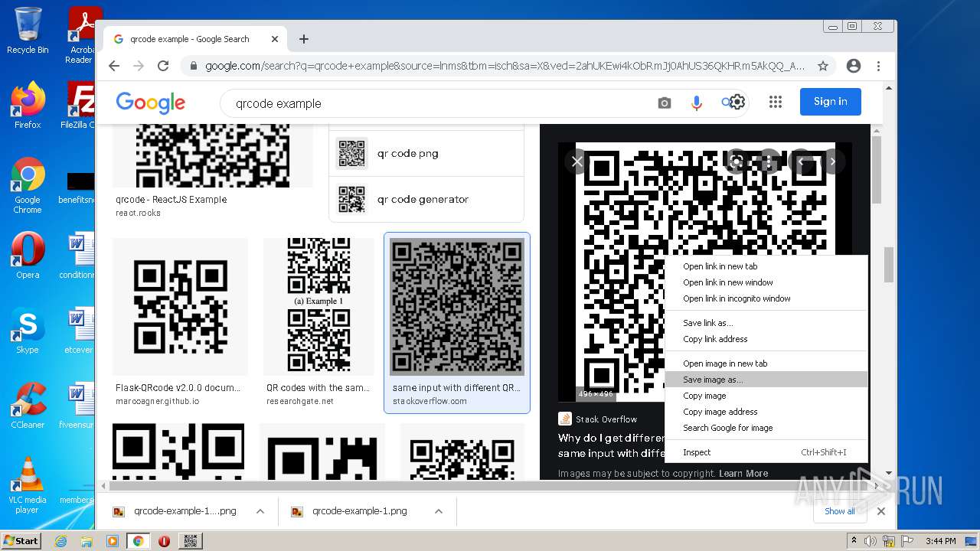
Task: Open the QR code app in taskbar
Action: click(x=191, y=541)
